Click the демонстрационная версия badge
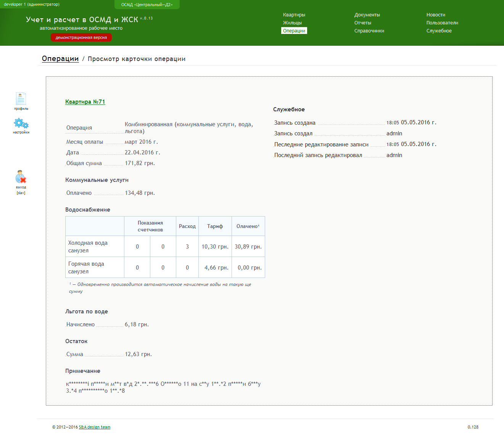504x435 pixels. (81, 38)
